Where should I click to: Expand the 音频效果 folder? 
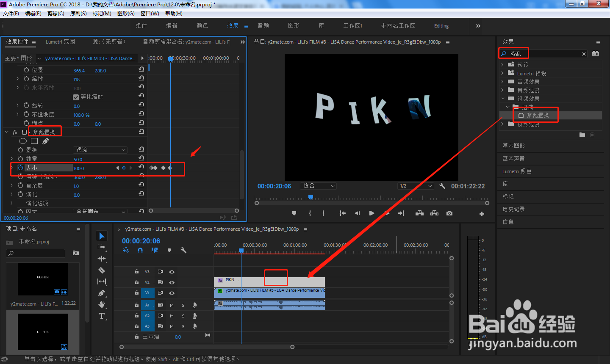pyautogui.click(x=502, y=82)
